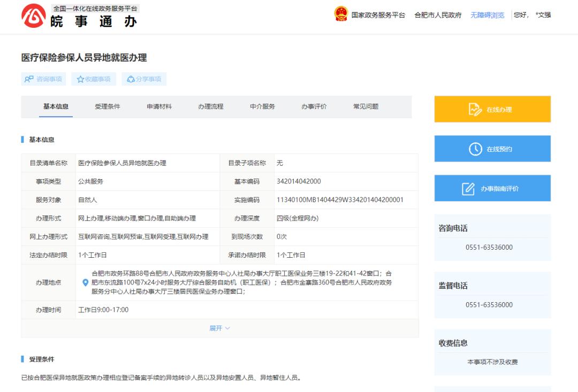Click the national emblem beside 国家政务服务平台
The image size is (578, 392).
coord(340,15)
